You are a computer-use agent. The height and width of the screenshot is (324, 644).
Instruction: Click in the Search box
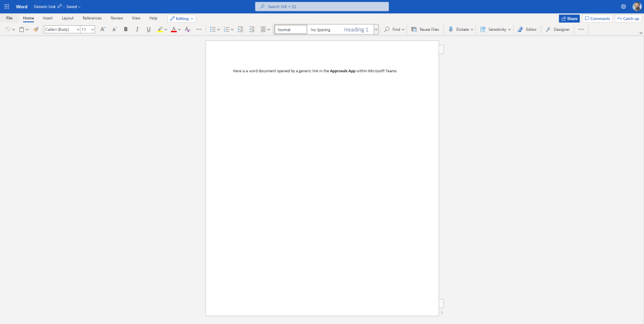coord(321,6)
